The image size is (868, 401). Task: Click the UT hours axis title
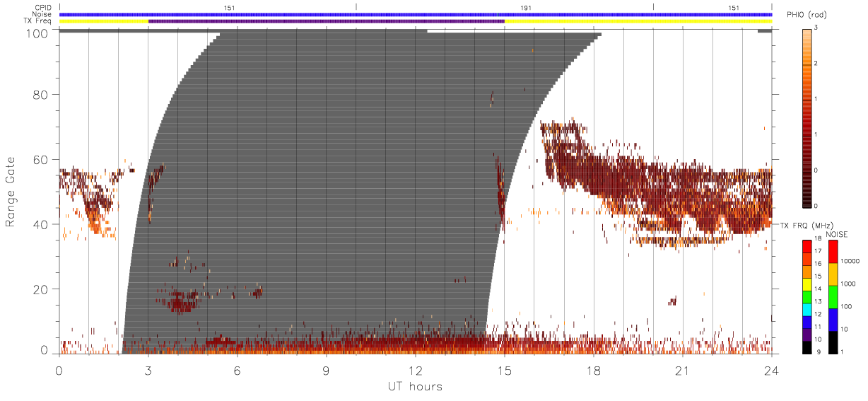[415, 386]
